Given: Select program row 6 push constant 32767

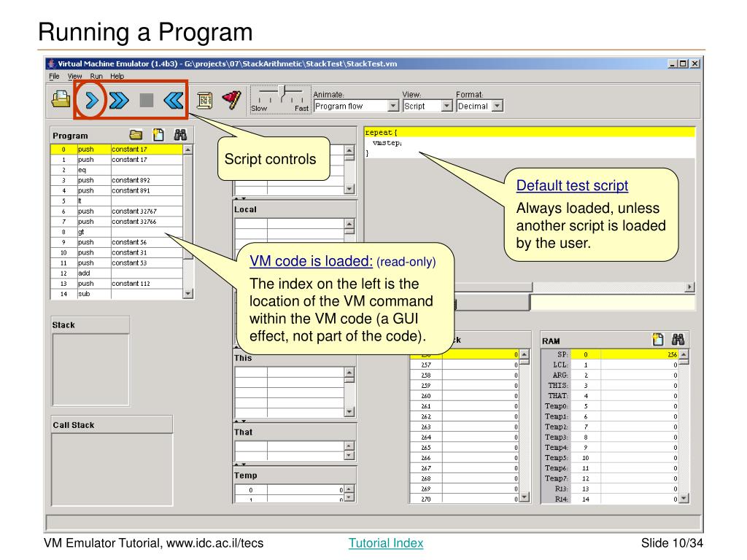Looking at the screenshot, I should coord(116,211).
